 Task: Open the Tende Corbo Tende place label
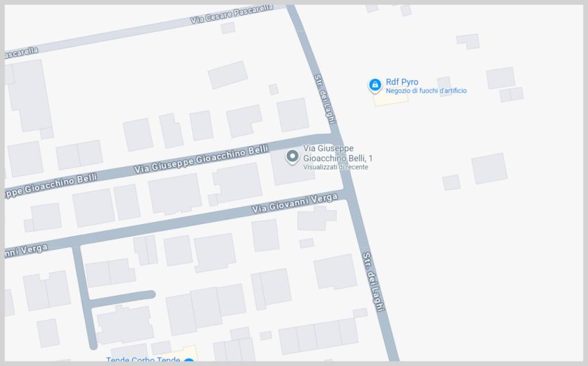(143, 360)
